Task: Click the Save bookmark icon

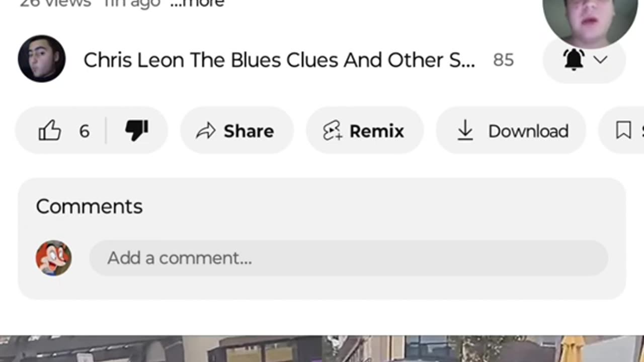Action: click(x=623, y=131)
